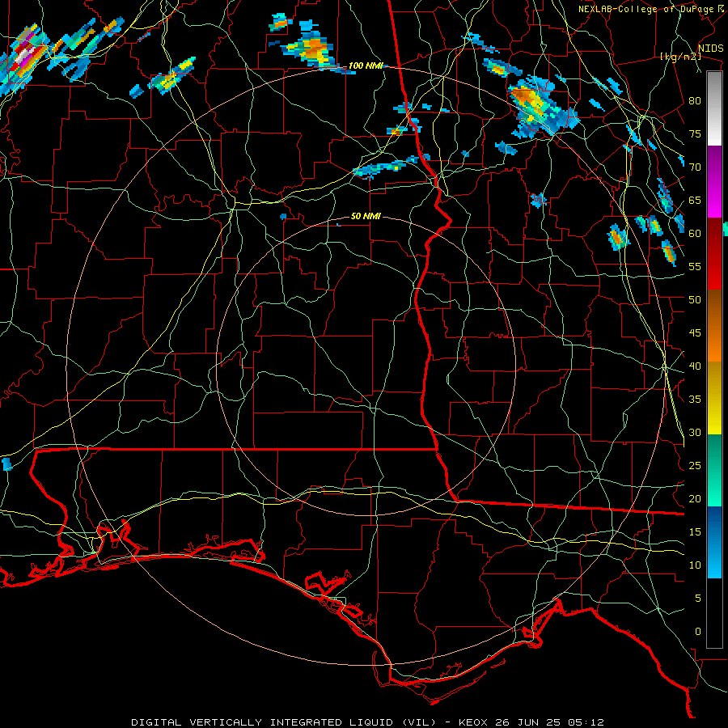Click the blue segment of the color bar
Screen dimensions: 728x728
(714, 542)
